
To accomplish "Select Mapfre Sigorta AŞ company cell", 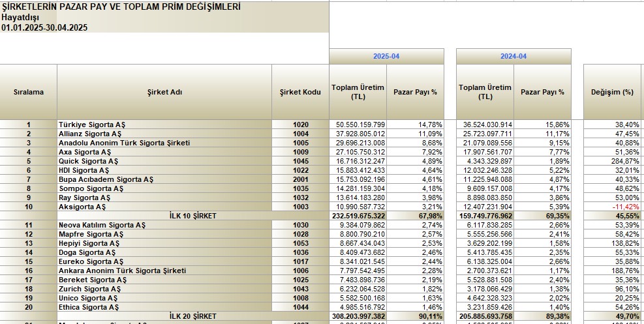I will pos(164,234).
